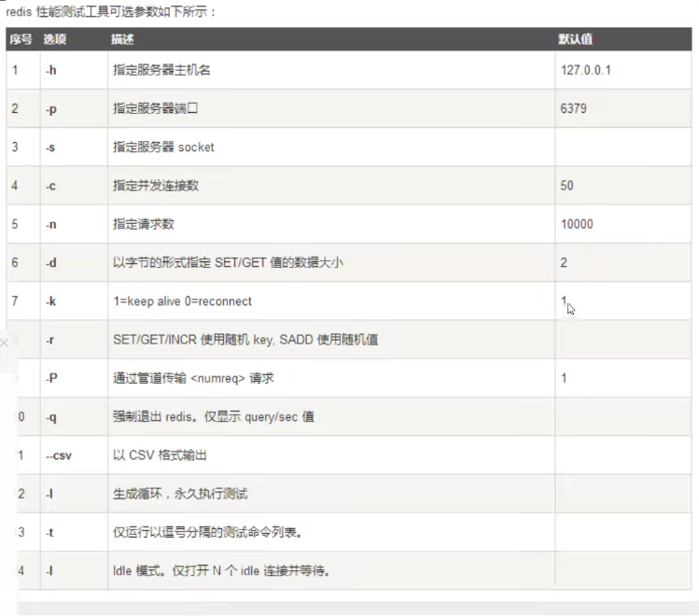Select default value 1 in -P row
The height and width of the screenshot is (616, 699).
click(564, 378)
